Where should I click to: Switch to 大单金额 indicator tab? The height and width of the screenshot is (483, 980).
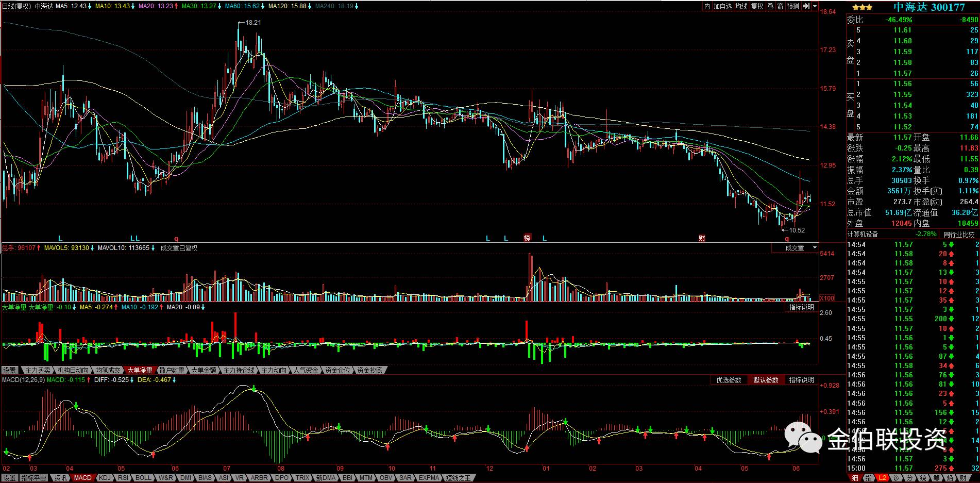pos(204,370)
